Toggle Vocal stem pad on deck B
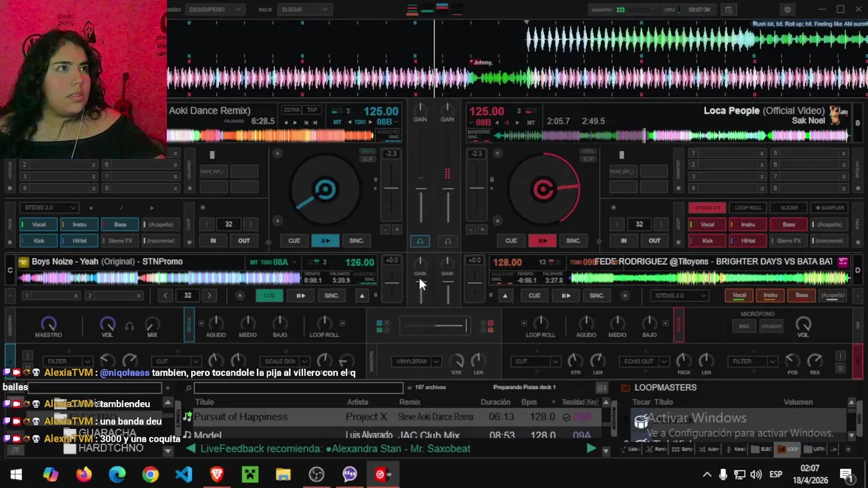Image resolution: width=868 pixels, height=488 pixels. (707, 224)
